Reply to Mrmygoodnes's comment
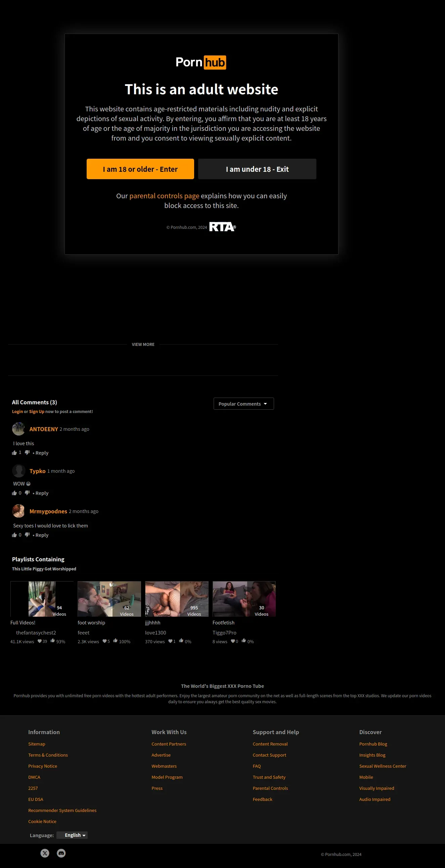 tap(42, 535)
